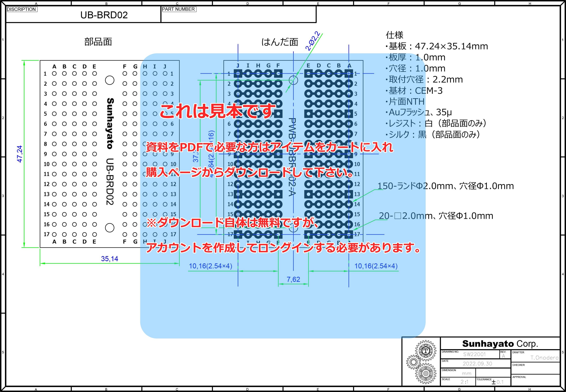This screenshot has height=392, width=566.
Task: Select the 基材：CEM-3 spec line
Action: (414, 91)
